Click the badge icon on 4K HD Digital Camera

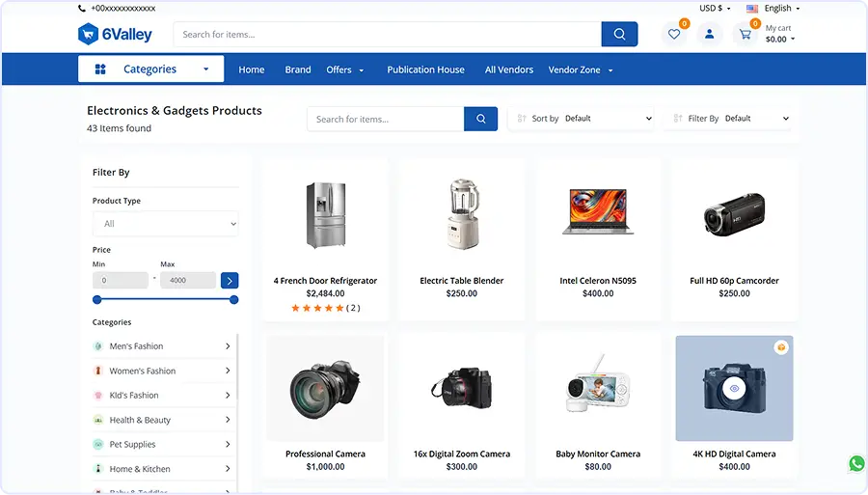780,347
